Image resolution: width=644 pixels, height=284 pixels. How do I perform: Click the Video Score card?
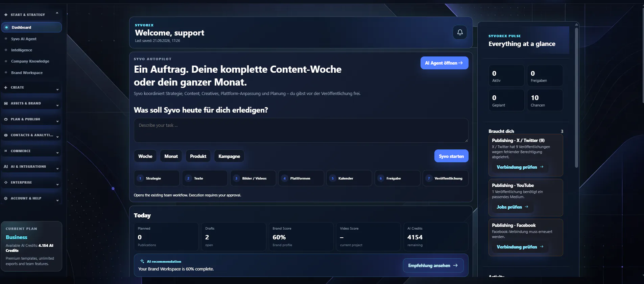(x=368, y=237)
